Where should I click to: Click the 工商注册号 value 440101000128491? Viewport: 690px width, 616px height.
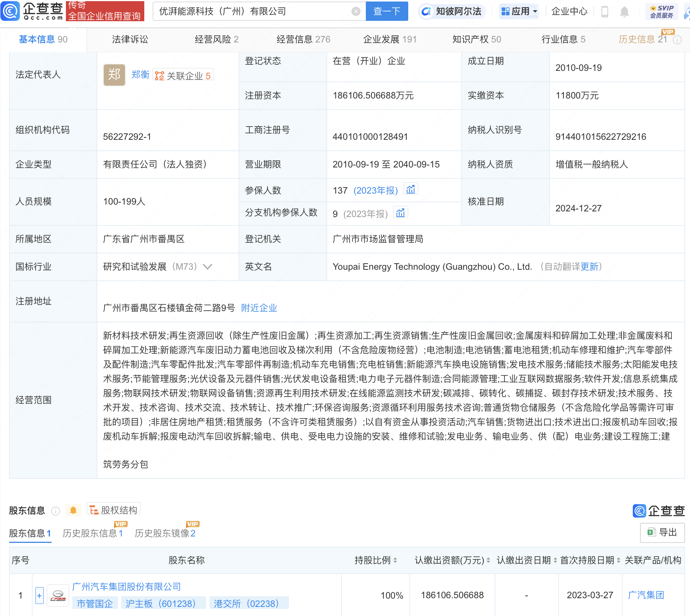click(370, 137)
